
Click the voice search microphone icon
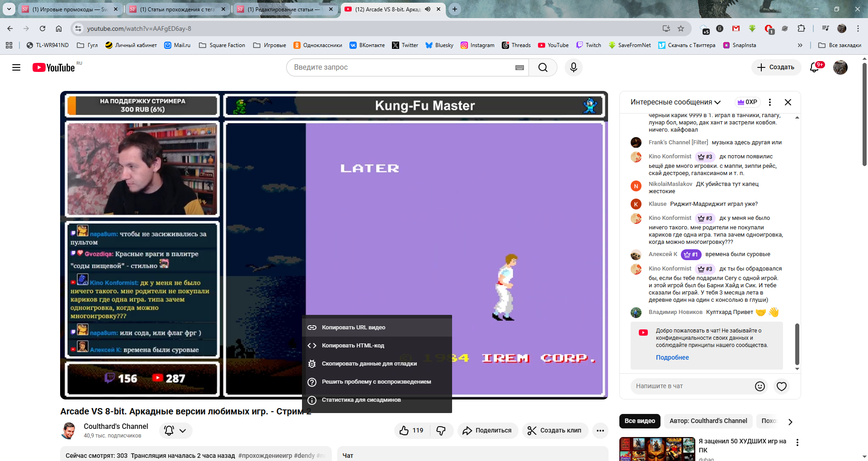point(573,67)
